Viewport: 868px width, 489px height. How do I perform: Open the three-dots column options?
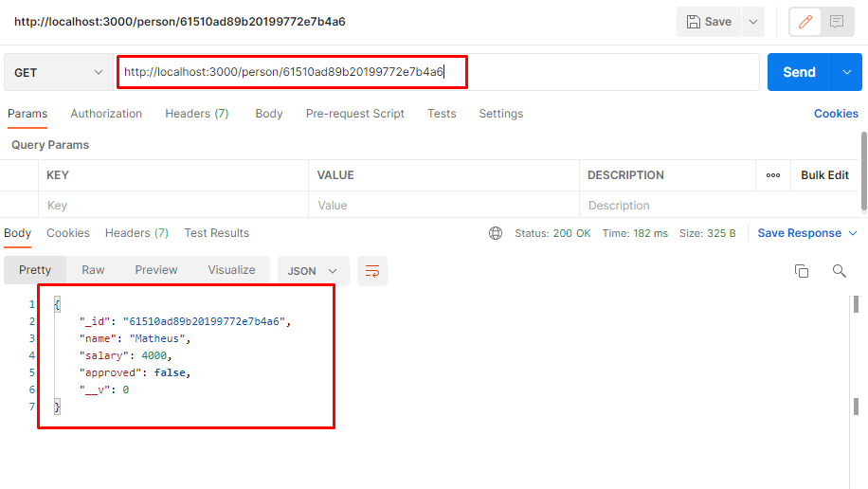point(773,175)
